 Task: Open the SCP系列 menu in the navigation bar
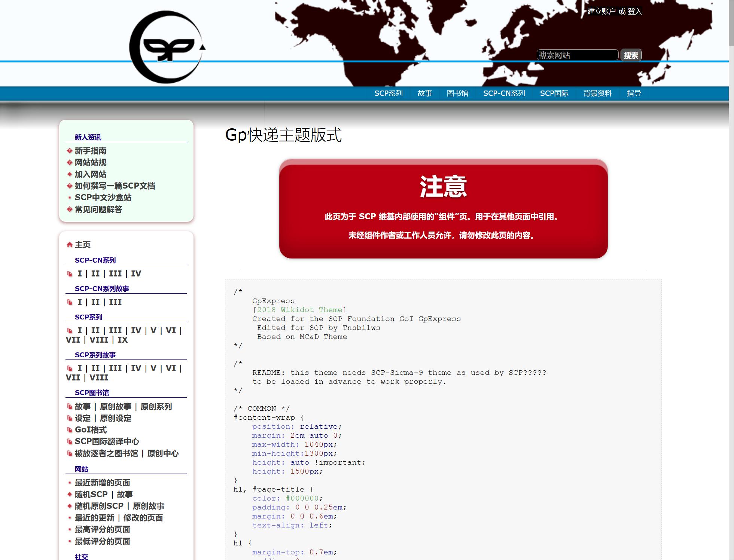point(389,93)
